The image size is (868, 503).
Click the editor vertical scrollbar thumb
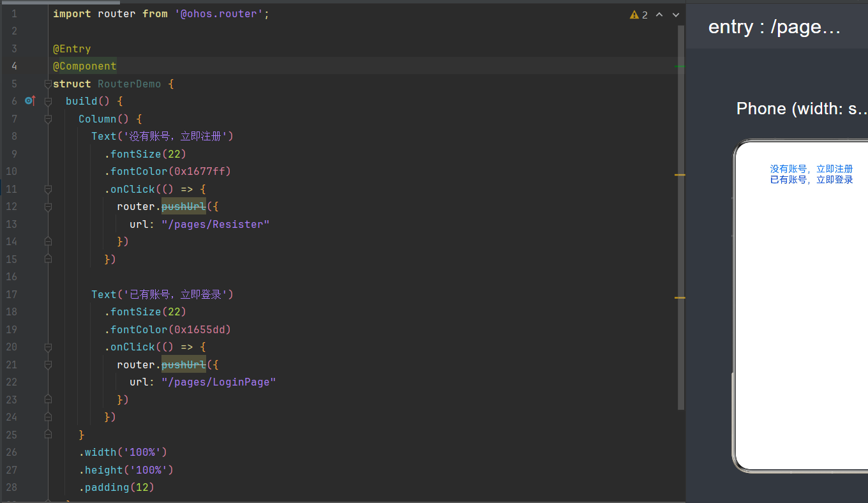click(x=681, y=217)
